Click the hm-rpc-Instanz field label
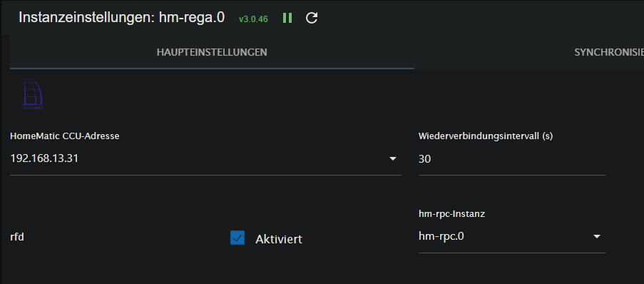 pos(451,214)
